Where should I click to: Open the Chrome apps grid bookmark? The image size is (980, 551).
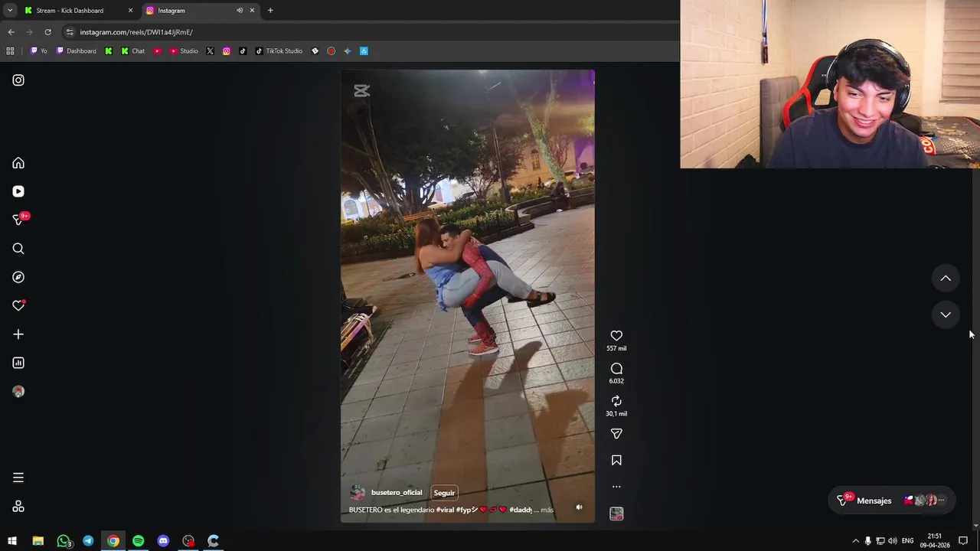pos(10,51)
